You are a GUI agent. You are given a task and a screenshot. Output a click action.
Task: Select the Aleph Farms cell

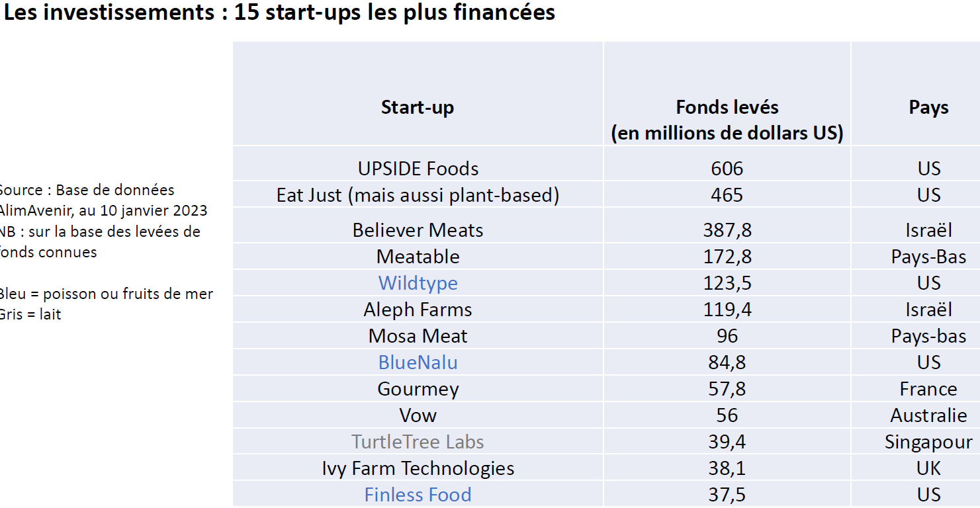pos(418,310)
